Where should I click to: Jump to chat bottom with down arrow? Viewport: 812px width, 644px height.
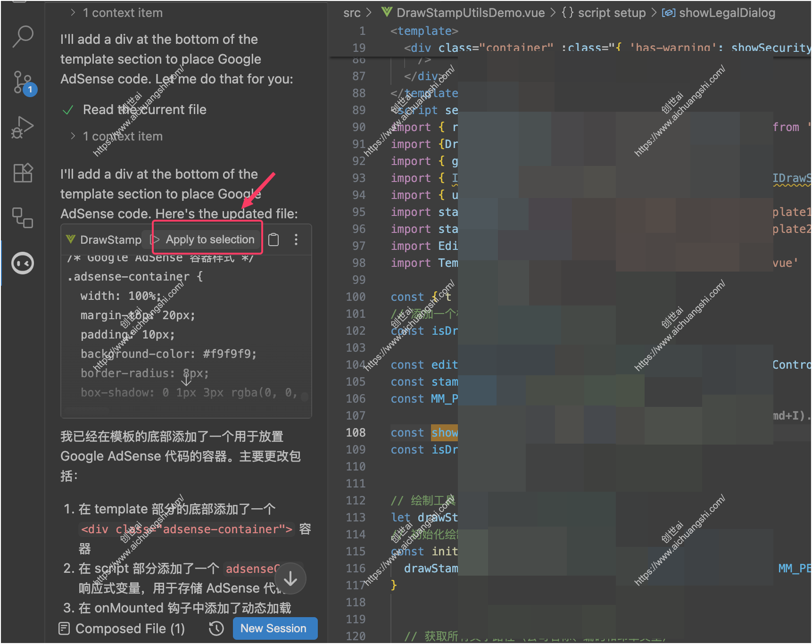click(290, 578)
